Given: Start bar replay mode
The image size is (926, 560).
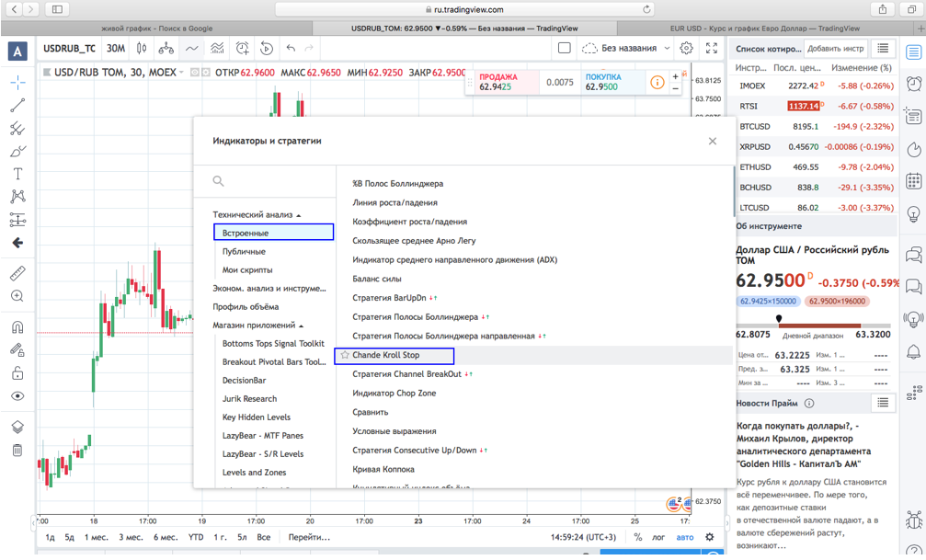Looking at the screenshot, I should (x=267, y=49).
